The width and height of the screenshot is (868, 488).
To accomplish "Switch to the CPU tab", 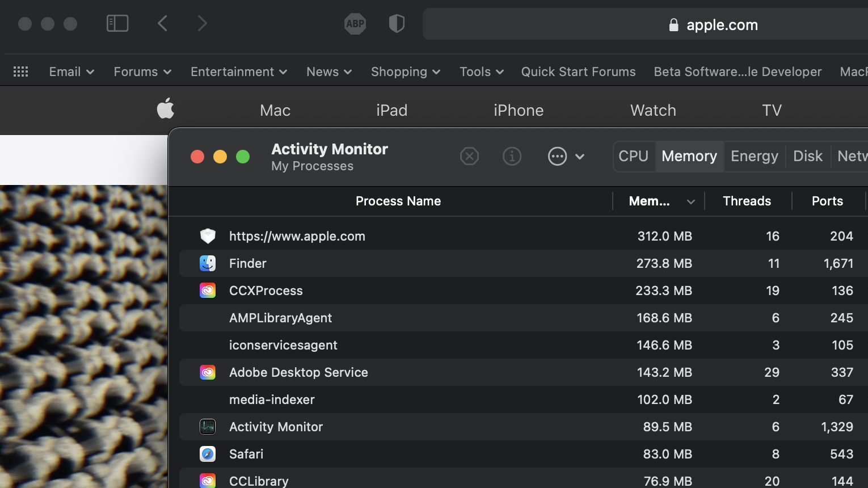I will tap(633, 156).
